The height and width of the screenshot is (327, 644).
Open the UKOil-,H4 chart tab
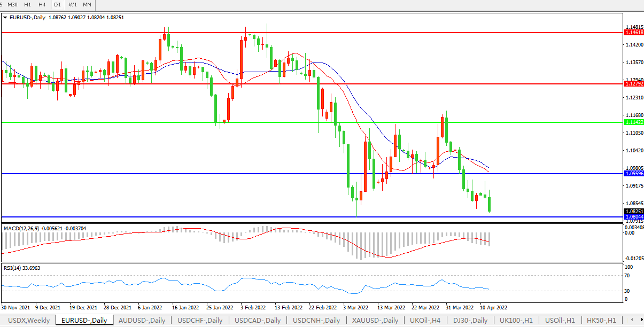coord(425,321)
